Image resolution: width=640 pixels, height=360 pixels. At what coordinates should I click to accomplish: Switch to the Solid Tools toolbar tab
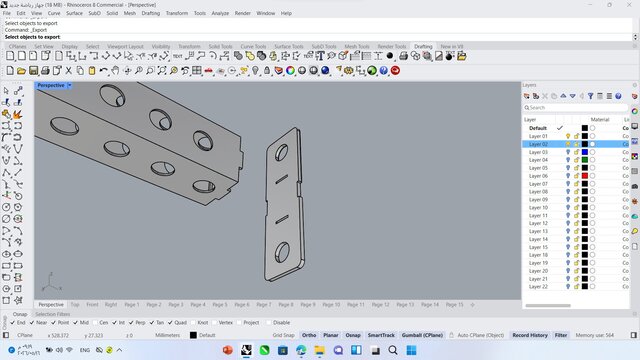[220, 47]
